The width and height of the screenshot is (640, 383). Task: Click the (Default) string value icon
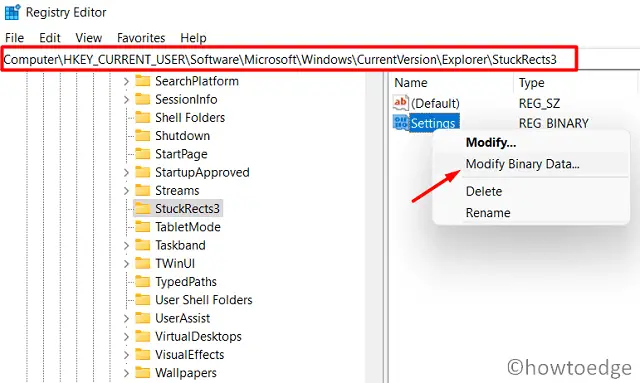[400, 103]
